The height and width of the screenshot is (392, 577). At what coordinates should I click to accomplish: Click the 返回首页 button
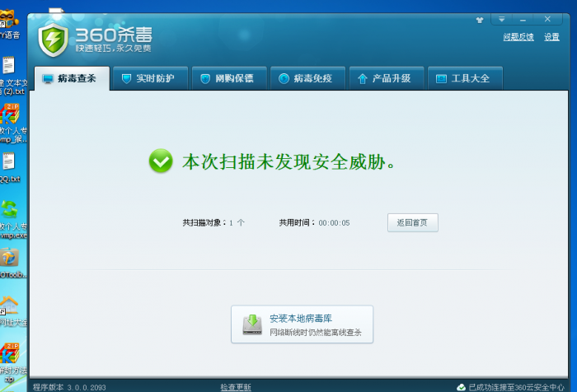pyautogui.click(x=412, y=222)
